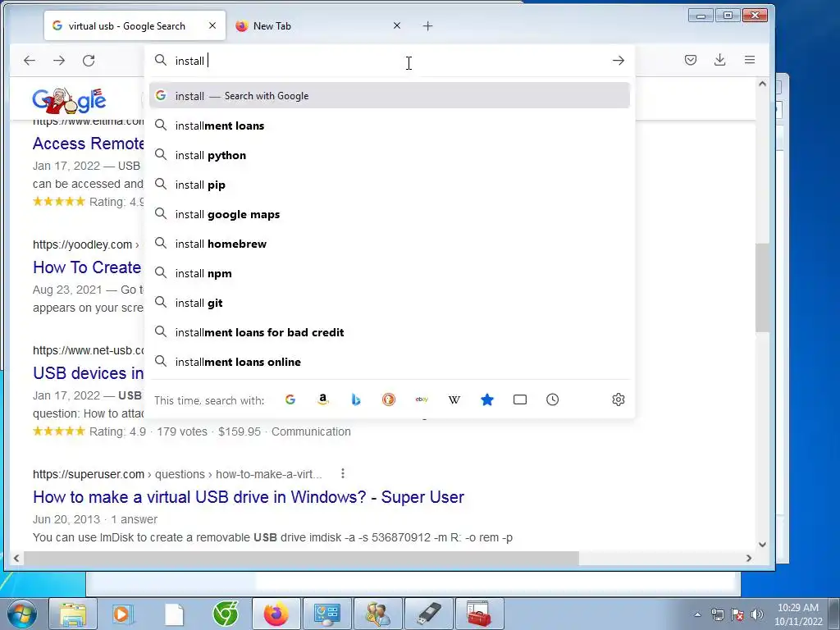Choose the 'install npm' suggestion
Viewport: 840px width, 630px height.
(x=390, y=273)
